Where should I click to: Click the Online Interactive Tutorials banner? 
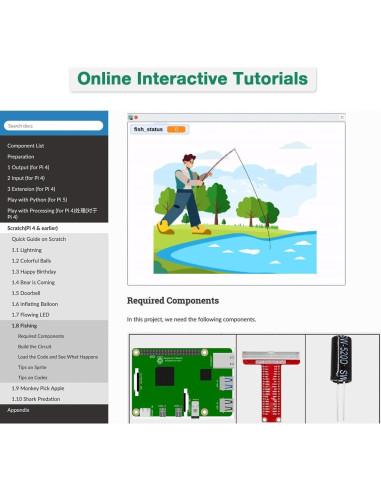[x=193, y=79]
